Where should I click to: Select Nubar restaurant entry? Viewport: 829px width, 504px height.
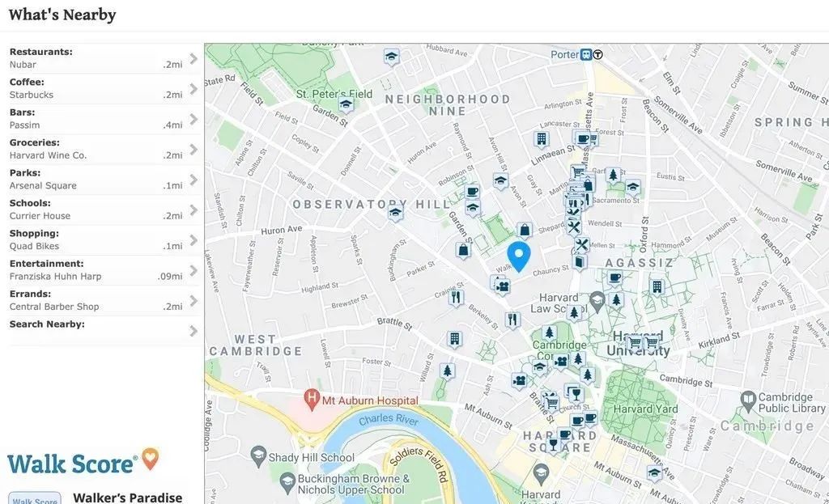tap(23, 65)
